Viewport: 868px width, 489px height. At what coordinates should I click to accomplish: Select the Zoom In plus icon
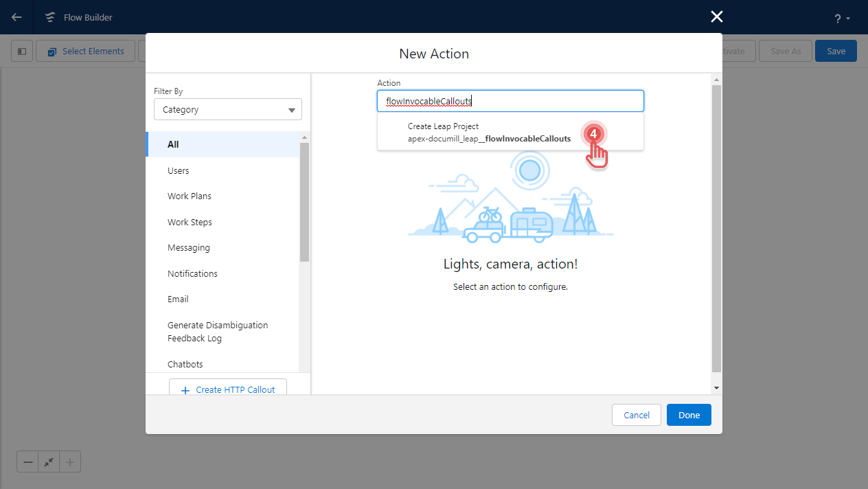point(69,462)
